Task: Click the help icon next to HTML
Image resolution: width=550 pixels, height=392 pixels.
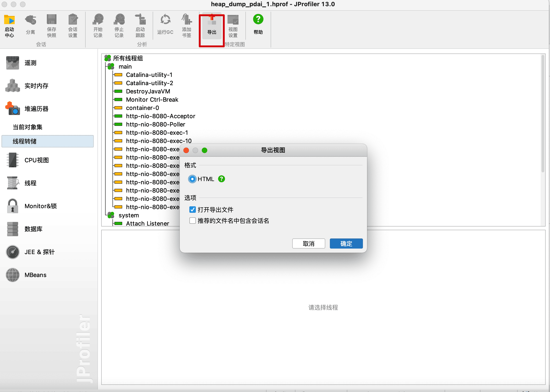Action: [222, 179]
